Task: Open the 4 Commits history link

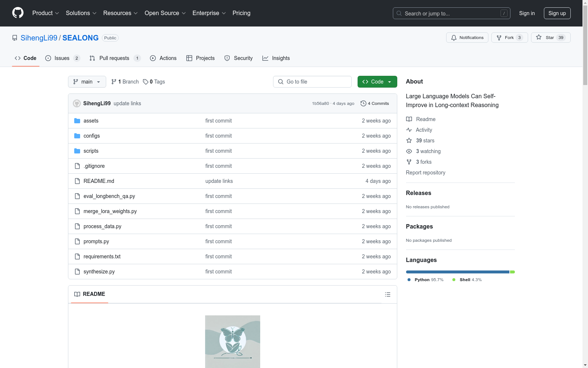Action: click(375, 103)
